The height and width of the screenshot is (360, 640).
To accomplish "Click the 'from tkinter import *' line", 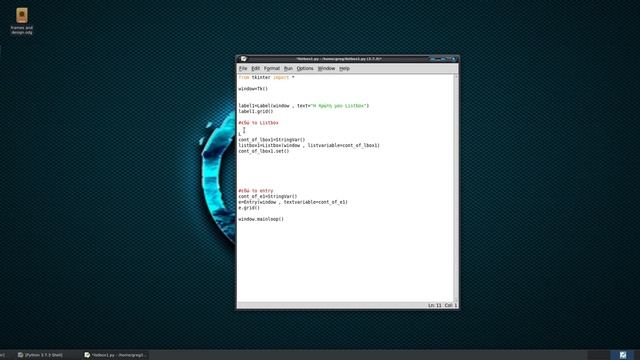I will pos(266,77).
